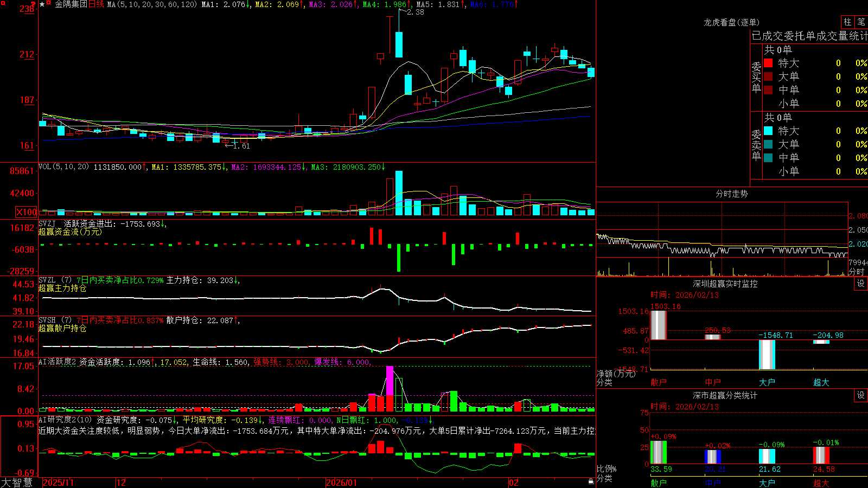Open 设 settings for 深市超赢分类统计 panel
The height and width of the screenshot is (488, 868).
click(x=861, y=395)
